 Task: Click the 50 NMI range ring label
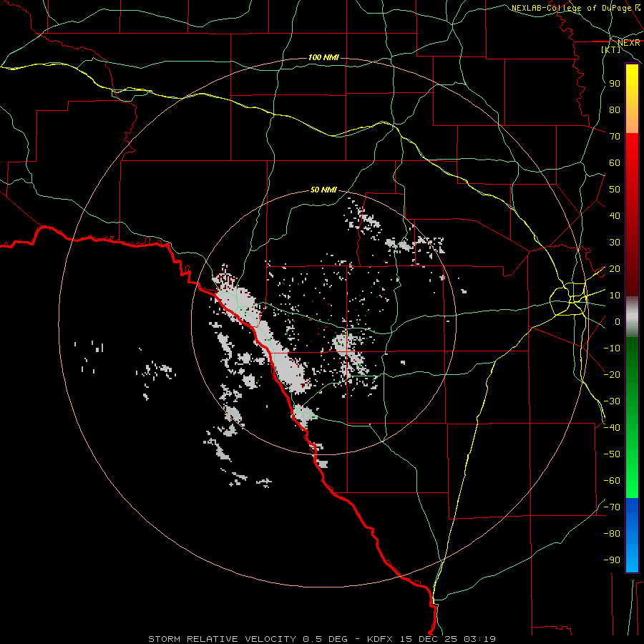[323, 190]
